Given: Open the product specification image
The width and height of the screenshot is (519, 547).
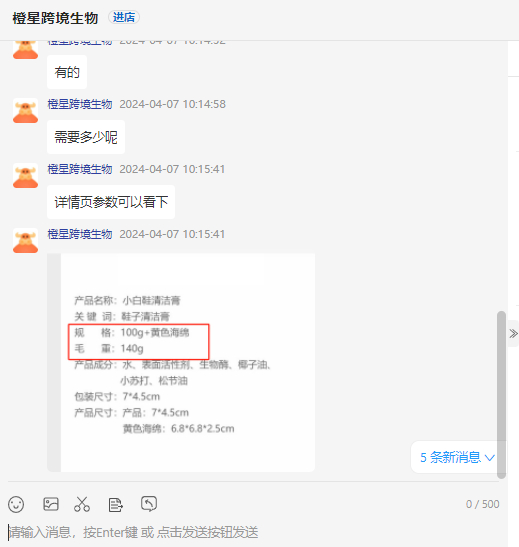Looking at the screenshot, I should click(x=181, y=362).
